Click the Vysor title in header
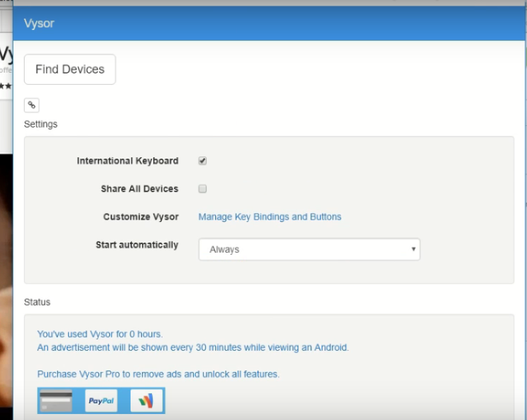527x420 pixels. tap(39, 23)
